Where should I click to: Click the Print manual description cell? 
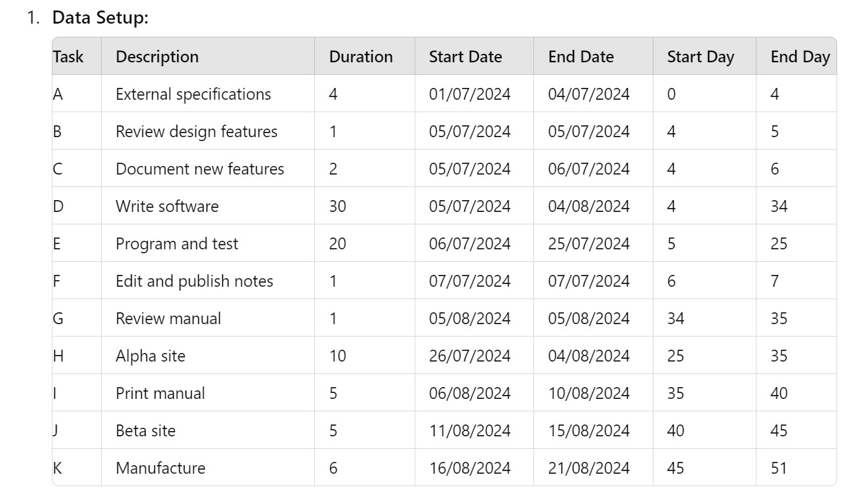click(160, 393)
